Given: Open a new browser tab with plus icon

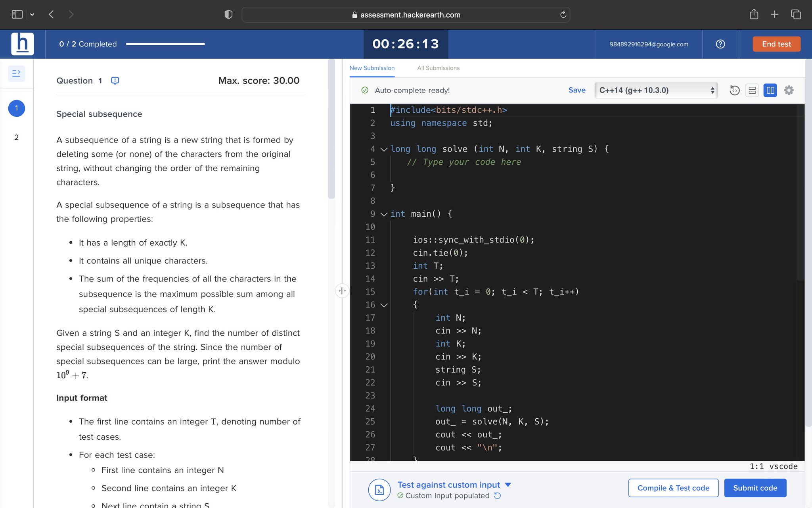Looking at the screenshot, I should 774,15.
